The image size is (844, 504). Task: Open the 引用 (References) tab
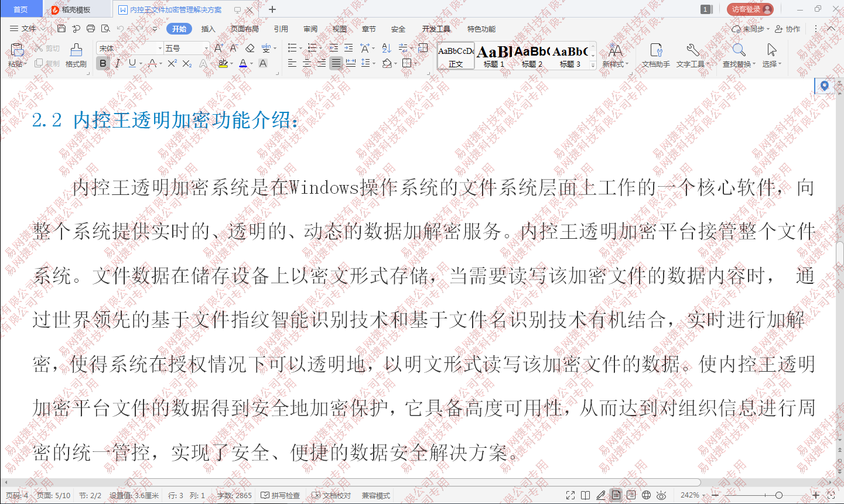[x=281, y=29]
